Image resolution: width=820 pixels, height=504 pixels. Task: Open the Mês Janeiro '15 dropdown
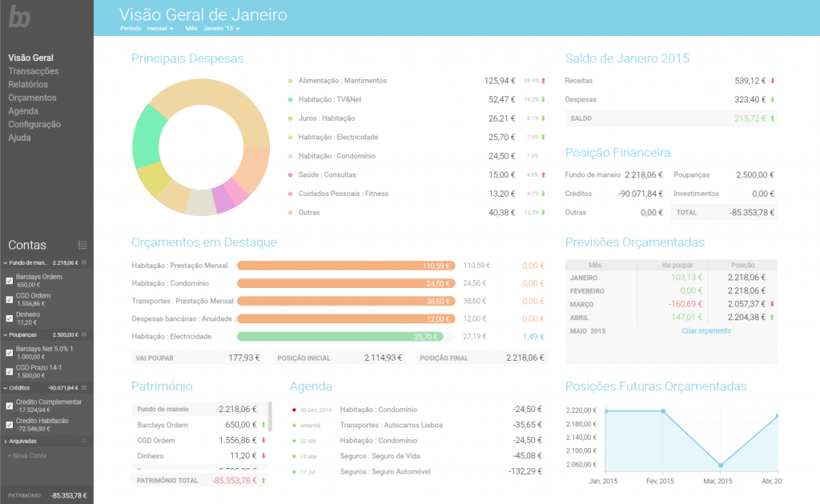point(222,29)
